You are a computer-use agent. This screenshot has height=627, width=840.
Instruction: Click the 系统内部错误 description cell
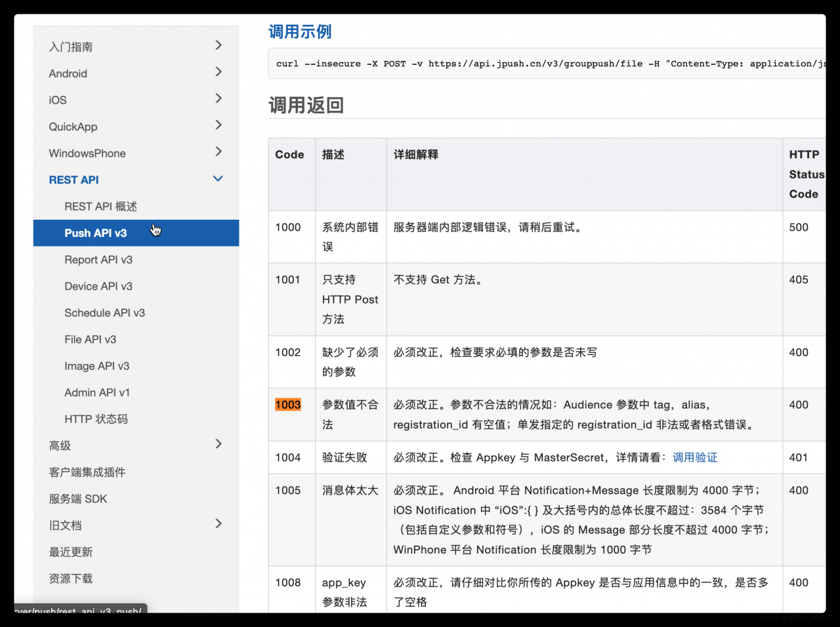(x=350, y=237)
